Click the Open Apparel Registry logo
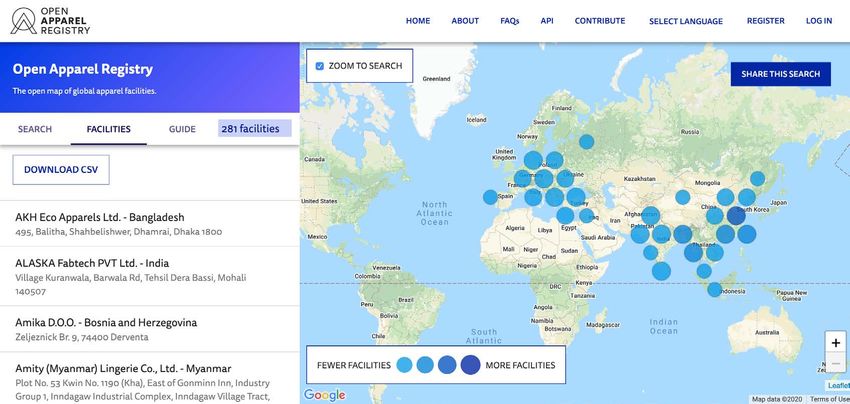 click(50, 21)
